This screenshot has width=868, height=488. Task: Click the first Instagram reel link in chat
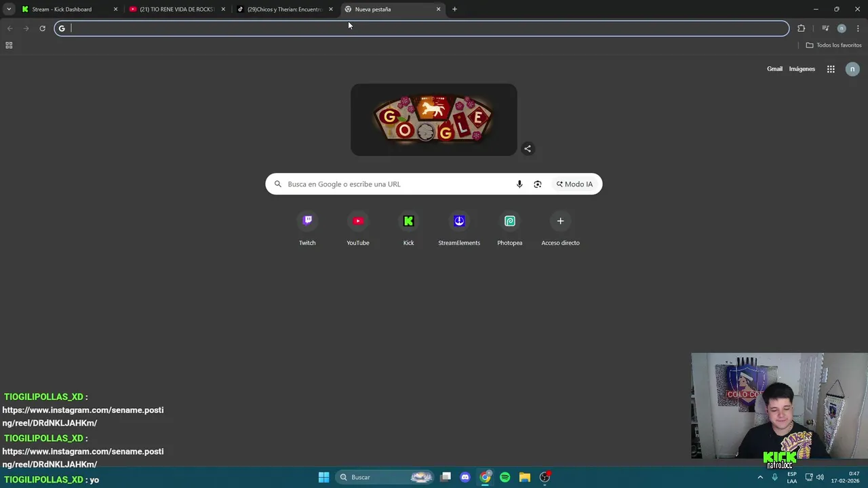pyautogui.click(x=83, y=416)
